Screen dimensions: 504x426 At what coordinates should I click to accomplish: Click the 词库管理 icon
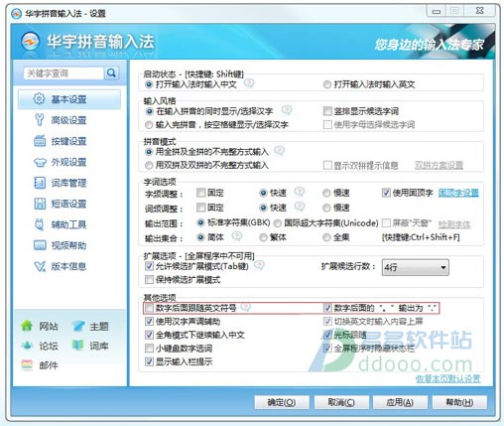[40, 183]
